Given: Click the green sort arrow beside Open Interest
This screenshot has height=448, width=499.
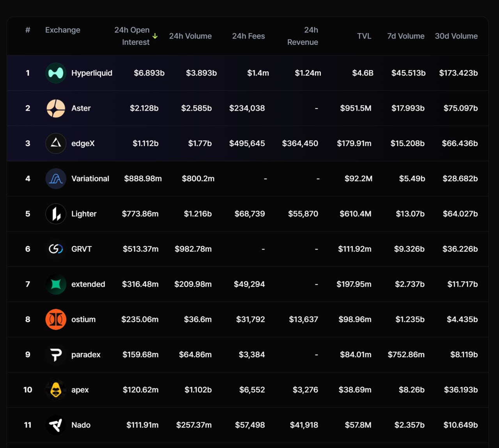Looking at the screenshot, I should pyautogui.click(x=155, y=36).
